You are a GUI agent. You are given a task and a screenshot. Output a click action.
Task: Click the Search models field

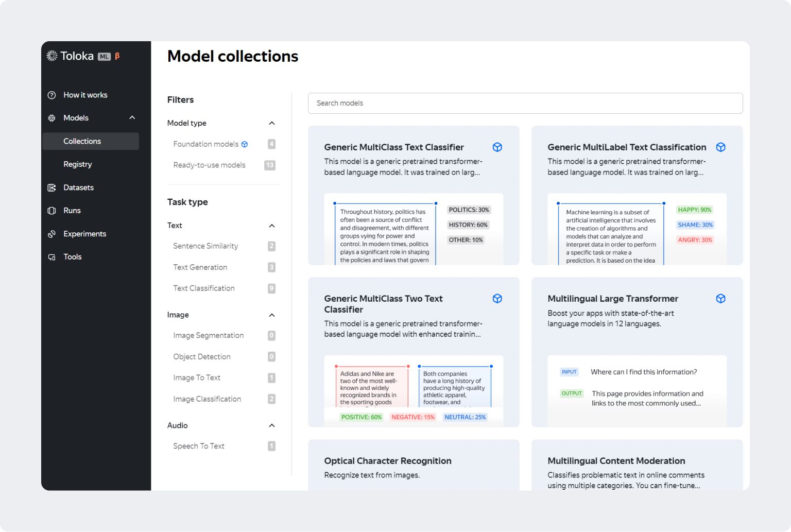pyautogui.click(x=525, y=103)
